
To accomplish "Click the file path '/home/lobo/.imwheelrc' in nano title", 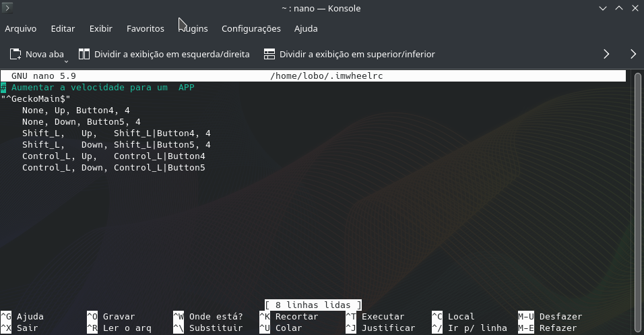I will click(x=327, y=76).
